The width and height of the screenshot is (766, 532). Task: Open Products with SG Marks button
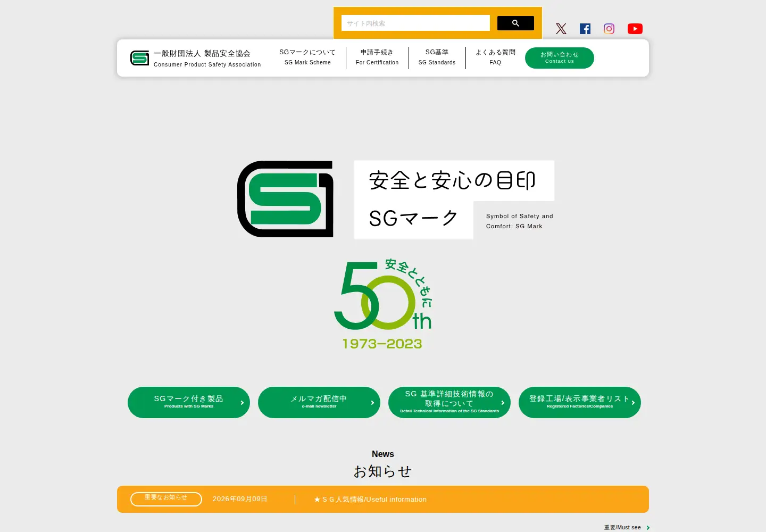[x=189, y=402]
